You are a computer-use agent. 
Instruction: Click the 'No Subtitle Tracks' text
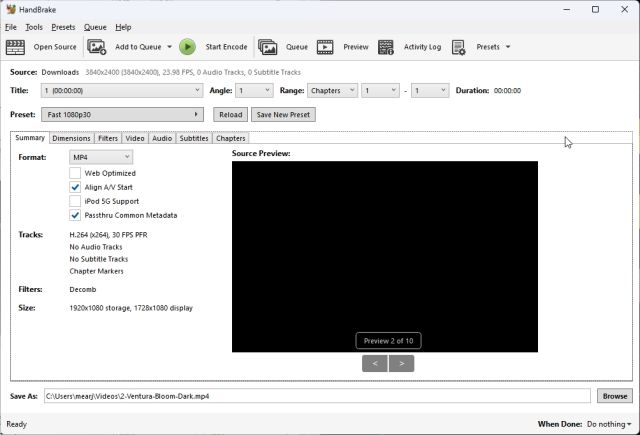pyautogui.click(x=99, y=259)
